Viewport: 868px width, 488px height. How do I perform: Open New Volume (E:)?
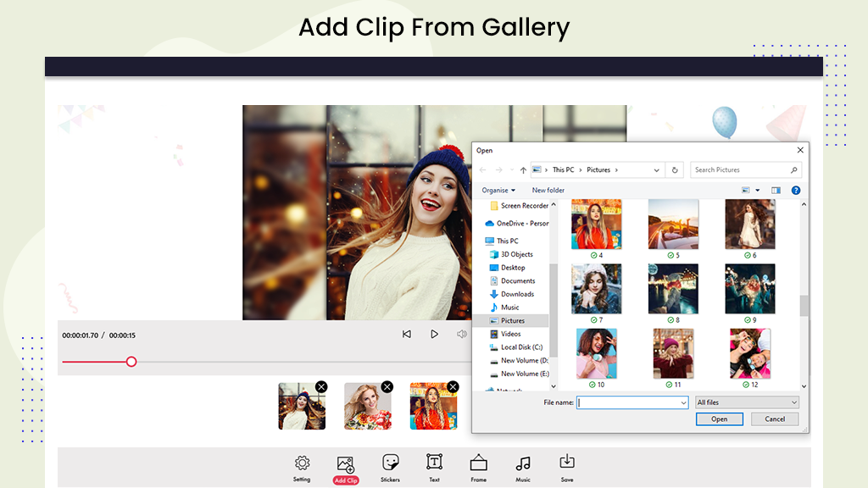(x=519, y=374)
